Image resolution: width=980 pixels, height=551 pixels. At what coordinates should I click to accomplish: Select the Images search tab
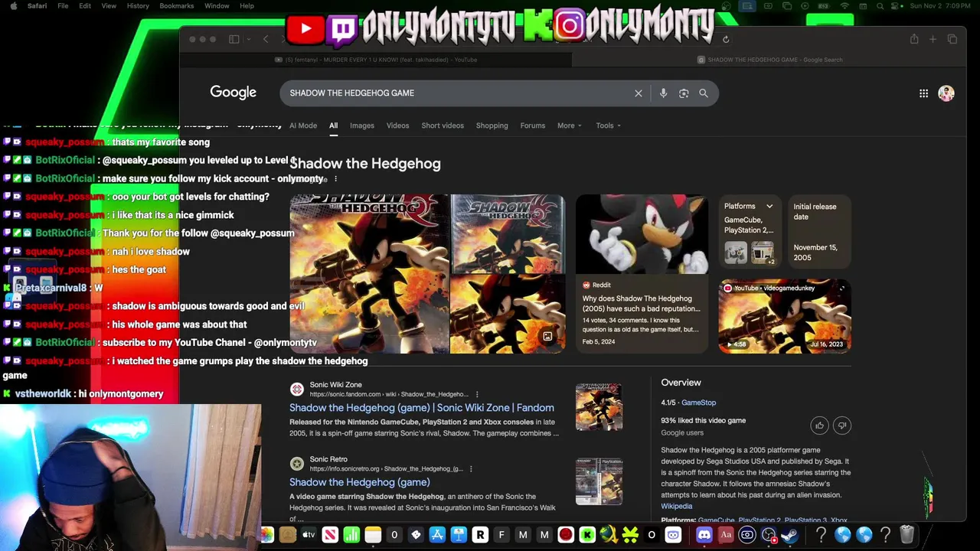pos(362,126)
